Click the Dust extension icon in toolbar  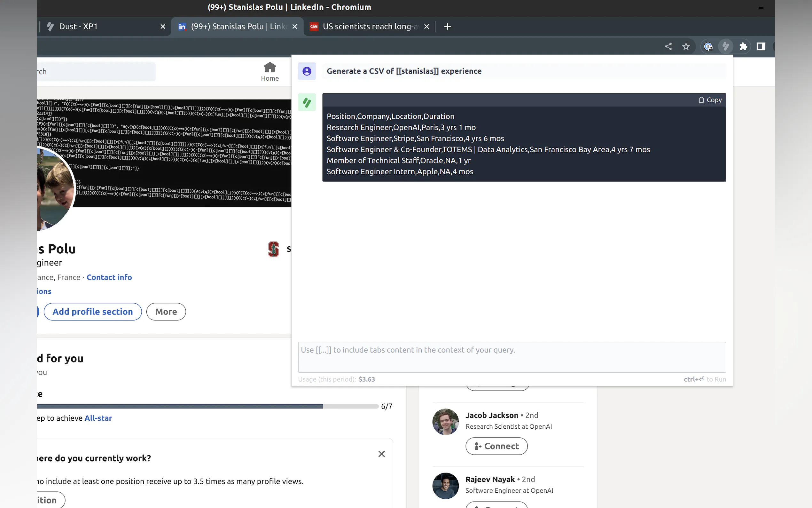(x=725, y=46)
